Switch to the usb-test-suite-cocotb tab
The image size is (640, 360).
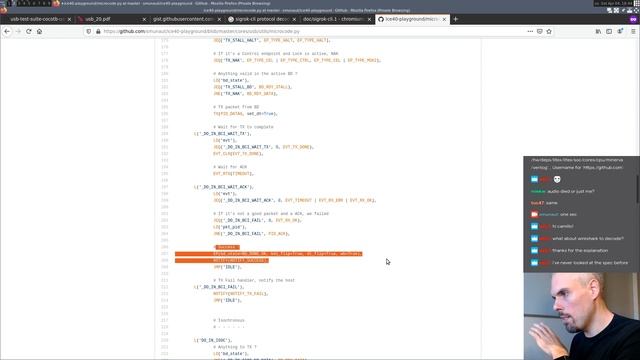pyautogui.click(x=37, y=19)
